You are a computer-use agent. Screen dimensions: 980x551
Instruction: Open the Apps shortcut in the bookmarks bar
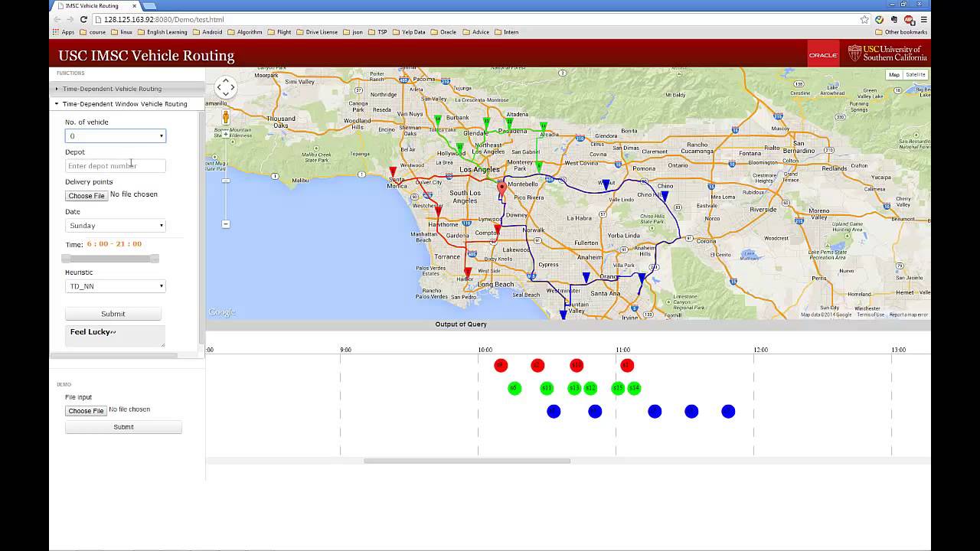pyautogui.click(x=64, y=32)
